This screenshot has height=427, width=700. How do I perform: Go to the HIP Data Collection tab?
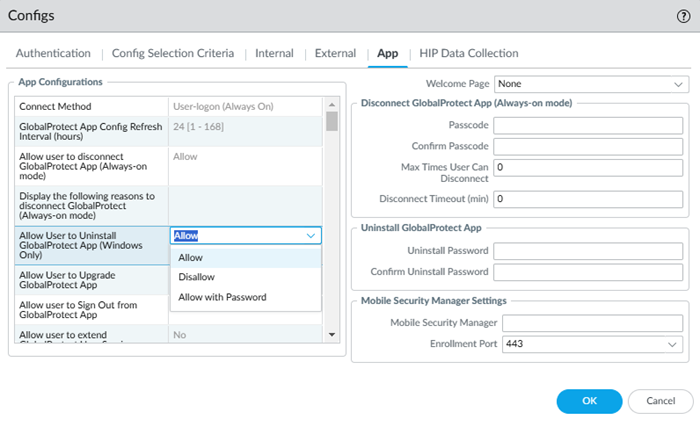tap(468, 53)
